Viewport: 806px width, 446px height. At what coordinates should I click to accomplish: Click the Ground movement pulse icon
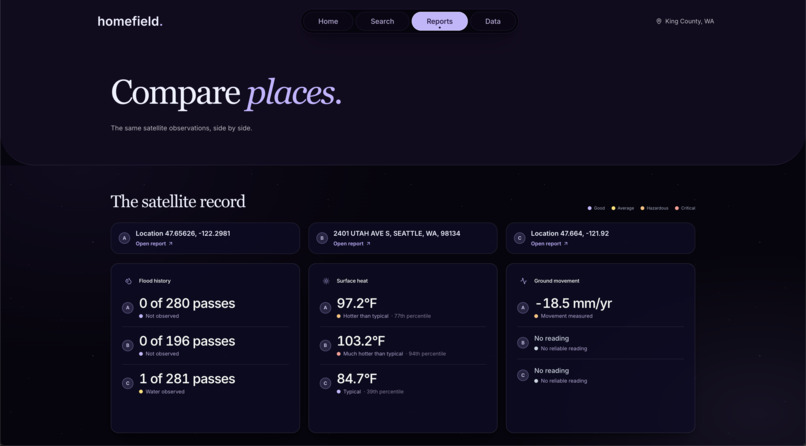pyautogui.click(x=523, y=281)
